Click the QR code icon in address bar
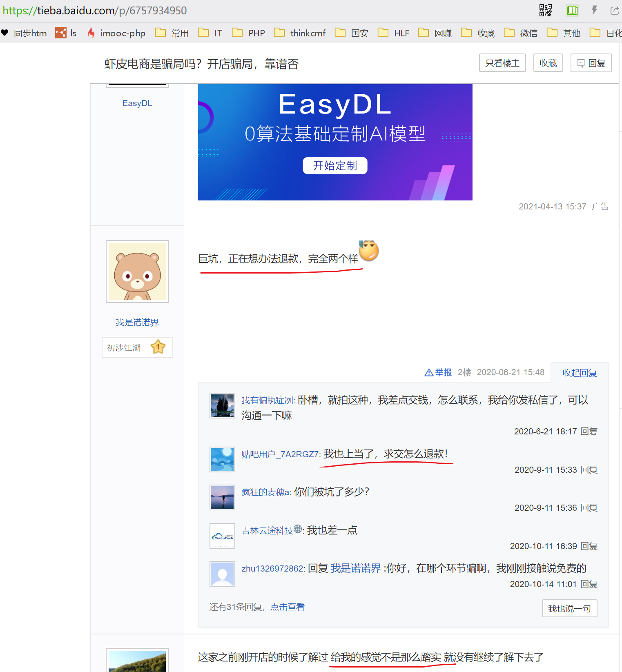The width and height of the screenshot is (622, 672). [x=545, y=10]
